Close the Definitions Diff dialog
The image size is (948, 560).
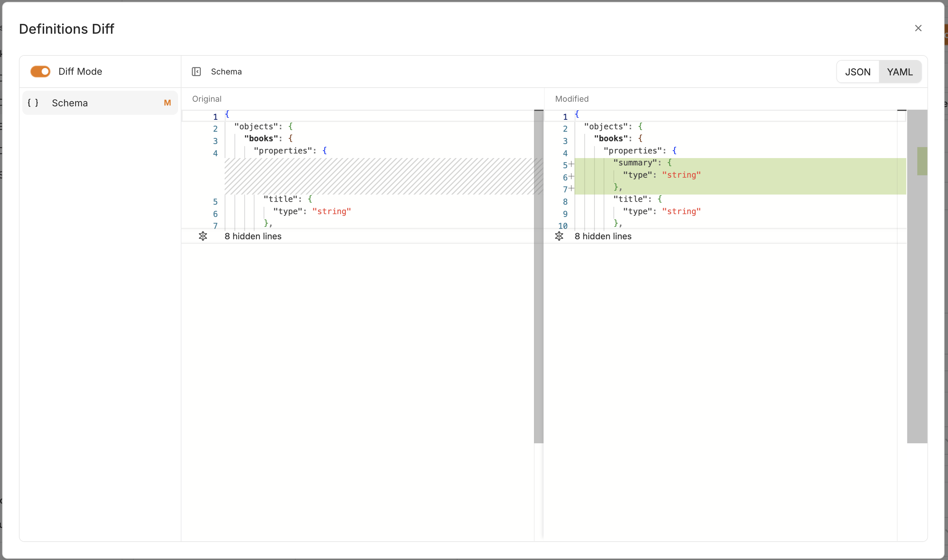point(918,28)
